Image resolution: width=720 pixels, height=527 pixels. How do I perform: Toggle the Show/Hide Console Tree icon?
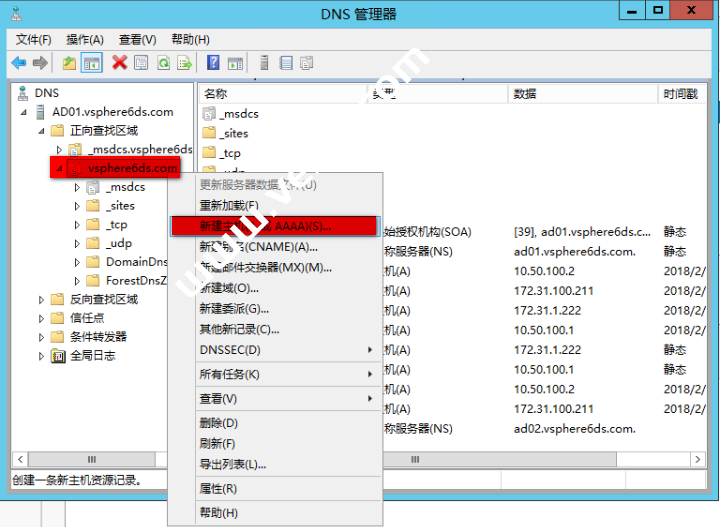point(91,63)
